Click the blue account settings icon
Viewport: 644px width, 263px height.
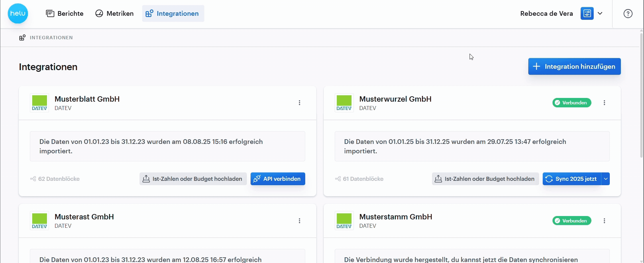[x=587, y=13]
